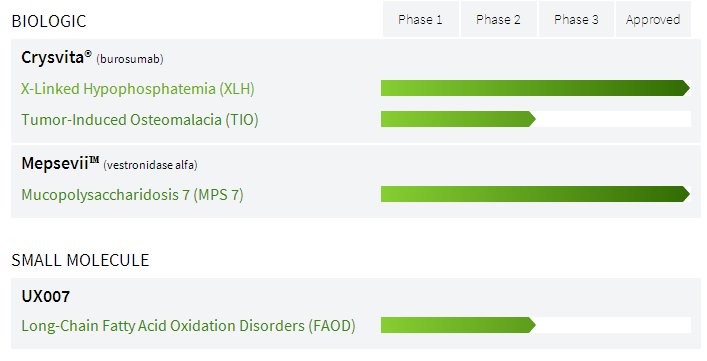Viewport: 707px width, 361px height.
Task: Select the Phase 3 column header
Action: pyautogui.click(x=576, y=19)
